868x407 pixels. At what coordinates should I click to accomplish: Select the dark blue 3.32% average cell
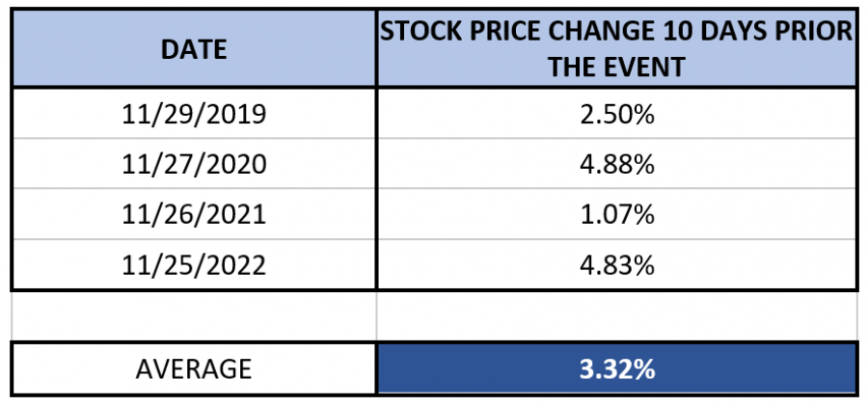616,368
